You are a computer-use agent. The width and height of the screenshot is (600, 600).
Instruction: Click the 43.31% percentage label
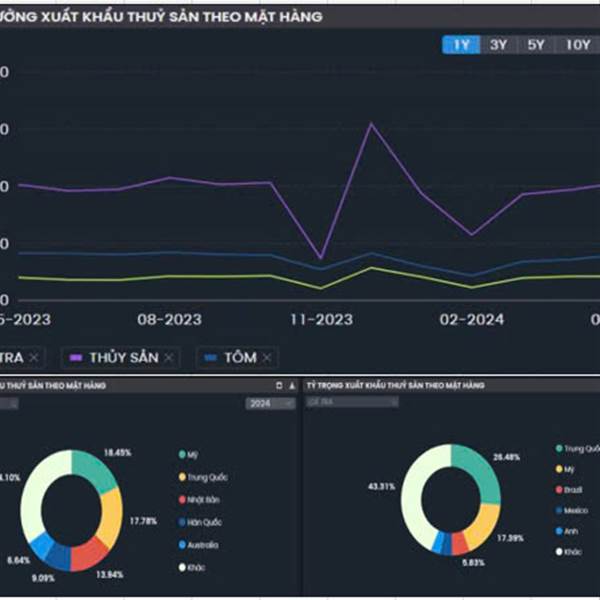coord(382,486)
